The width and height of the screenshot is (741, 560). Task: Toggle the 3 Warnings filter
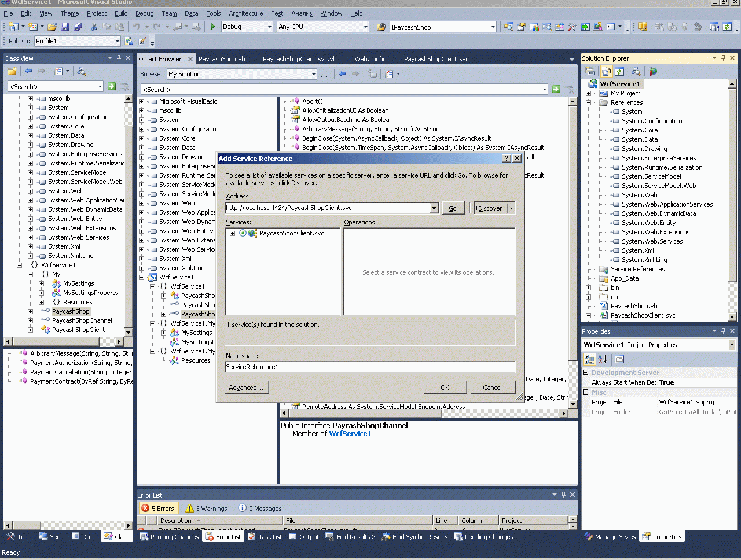click(207, 509)
